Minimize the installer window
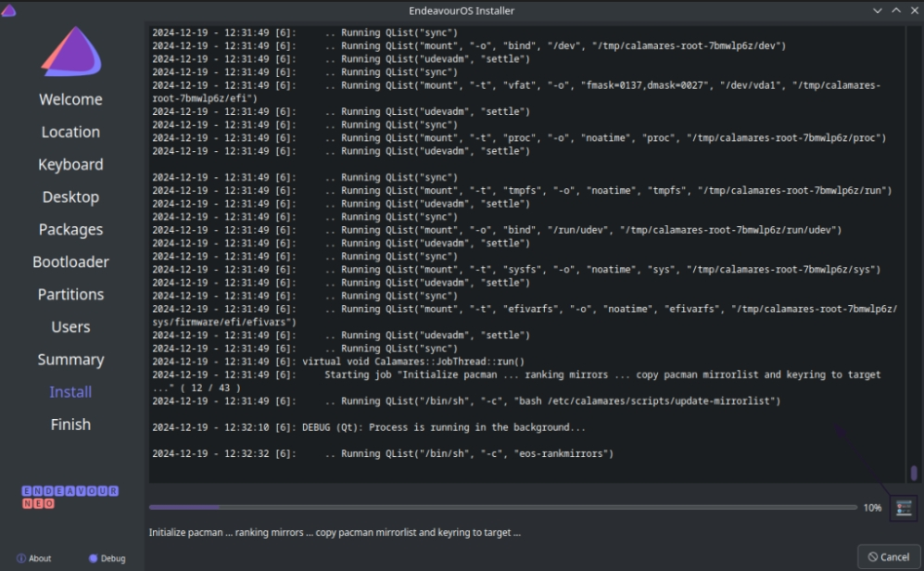Viewport: 924px width, 571px height. click(878, 10)
